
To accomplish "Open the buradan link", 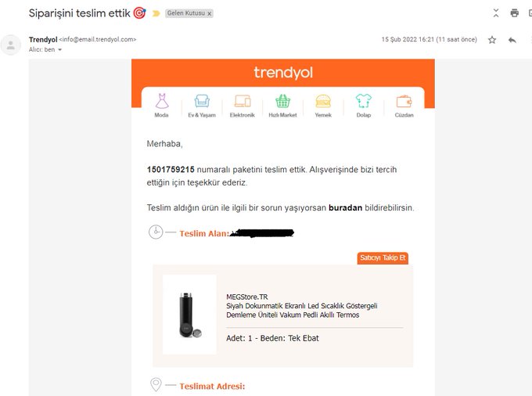I will 345,207.
